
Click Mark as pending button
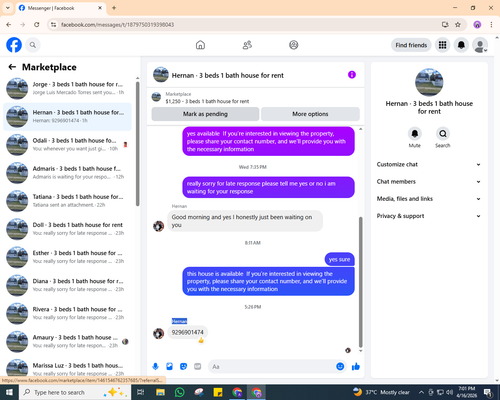(x=205, y=114)
